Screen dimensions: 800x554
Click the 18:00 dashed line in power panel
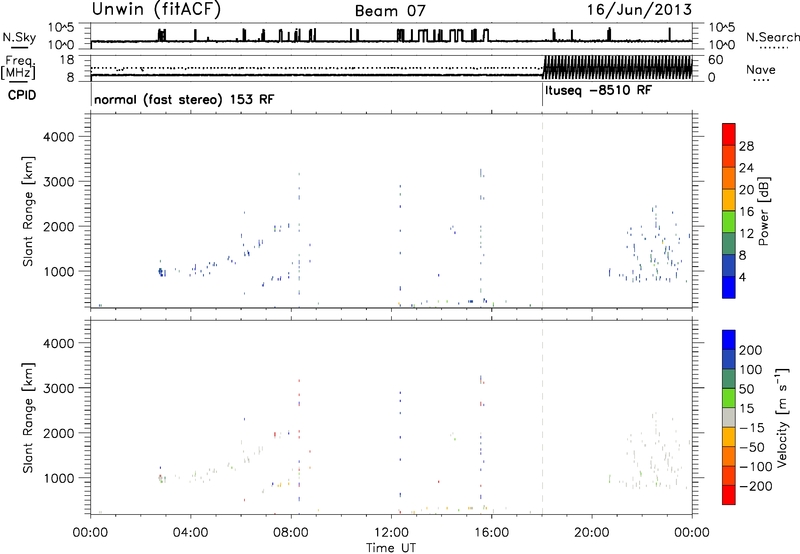[x=542, y=211]
